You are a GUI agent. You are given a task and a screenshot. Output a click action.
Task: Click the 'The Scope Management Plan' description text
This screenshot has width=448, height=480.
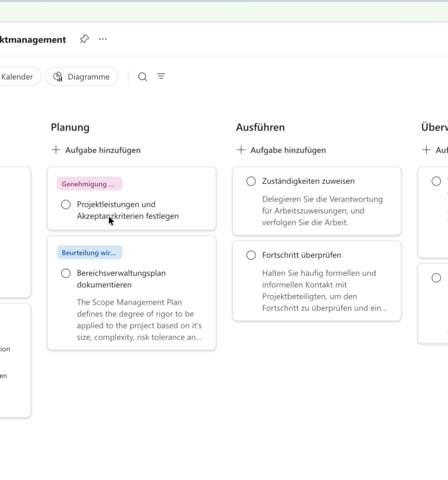(x=140, y=319)
